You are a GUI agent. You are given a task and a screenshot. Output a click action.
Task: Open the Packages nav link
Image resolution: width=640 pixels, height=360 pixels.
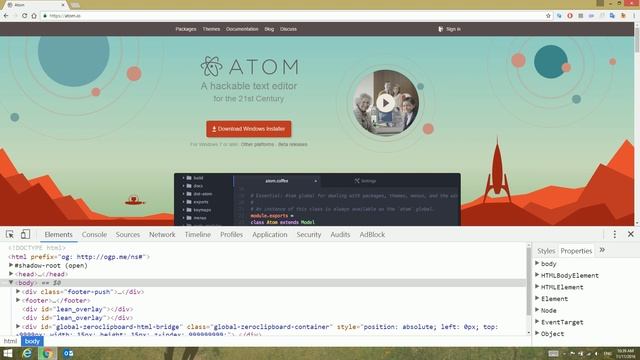pyautogui.click(x=186, y=29)
